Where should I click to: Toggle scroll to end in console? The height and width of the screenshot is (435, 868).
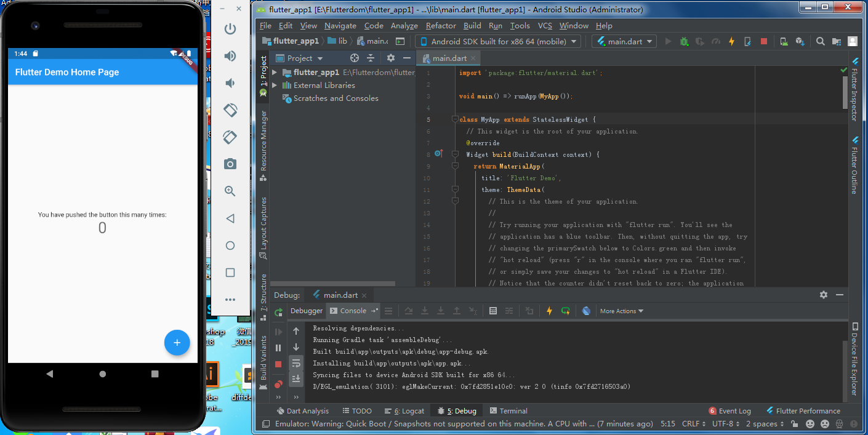(x=296, y=378)
